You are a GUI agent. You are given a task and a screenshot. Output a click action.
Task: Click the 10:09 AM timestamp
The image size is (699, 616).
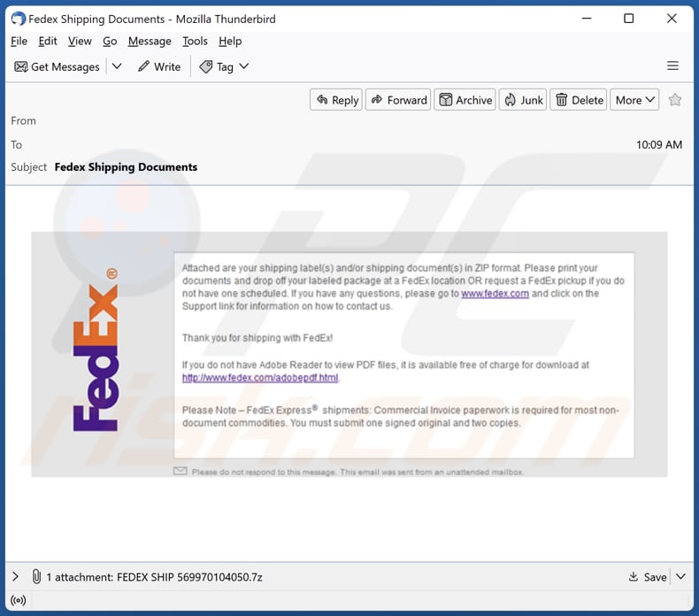click(659, 144)
